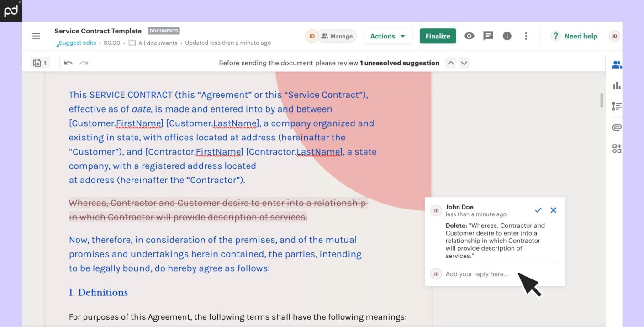This screenshot has width=644, height=327.
Task: Click the pages panel icon showing page count
Action: pos(40,63)
